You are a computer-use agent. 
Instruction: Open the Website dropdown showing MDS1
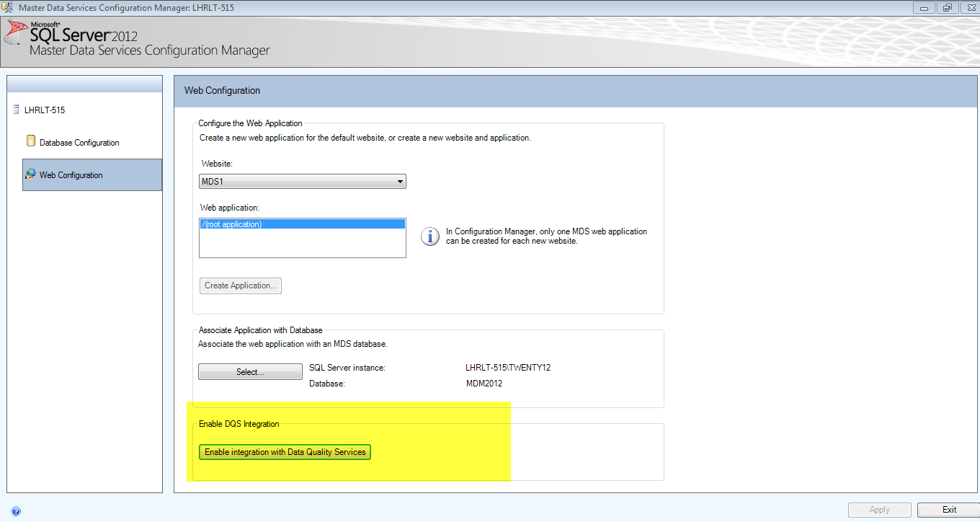[x=303, y=182]
